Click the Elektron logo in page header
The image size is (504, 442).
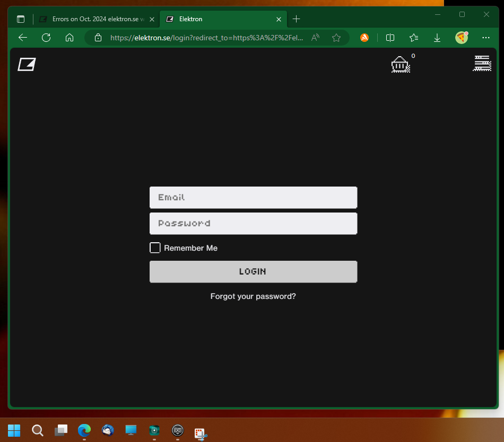coord(27,65)
